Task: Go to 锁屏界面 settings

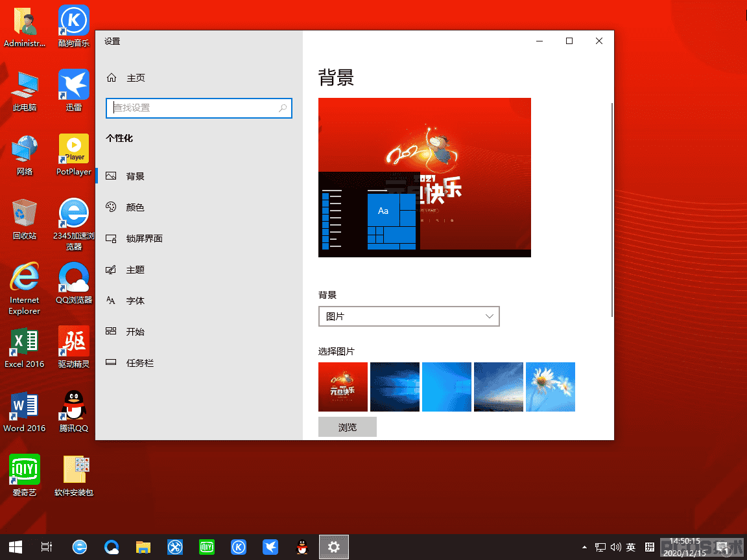Action: click(x=198, y=238)
